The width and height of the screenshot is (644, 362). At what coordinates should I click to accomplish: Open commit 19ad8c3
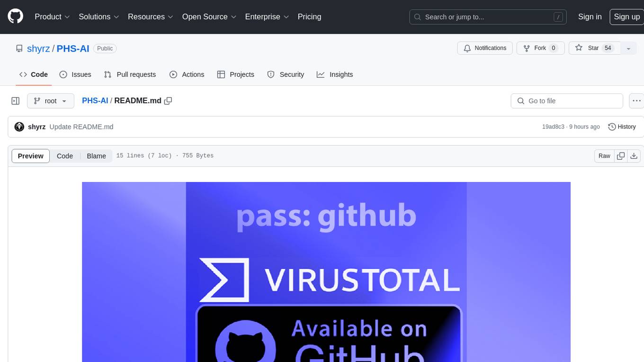[x=553, y=127]
